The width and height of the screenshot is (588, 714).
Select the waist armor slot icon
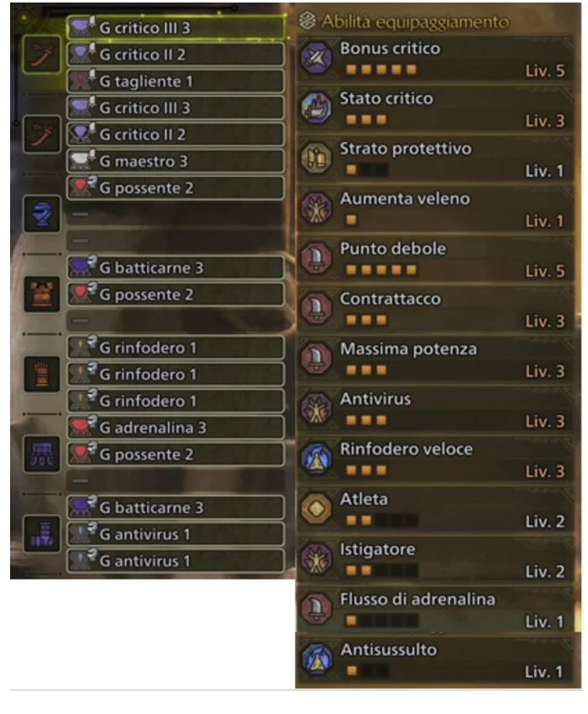coord(42,454)
